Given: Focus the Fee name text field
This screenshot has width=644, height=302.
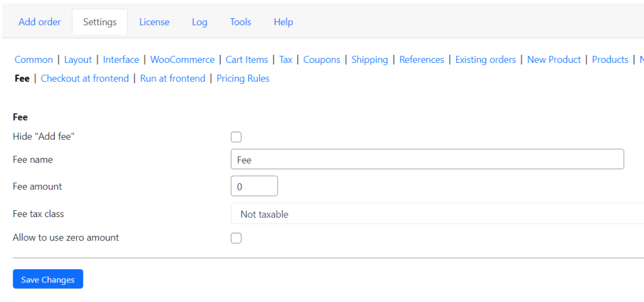Looking at the screenshot, I should pos(428,159).
